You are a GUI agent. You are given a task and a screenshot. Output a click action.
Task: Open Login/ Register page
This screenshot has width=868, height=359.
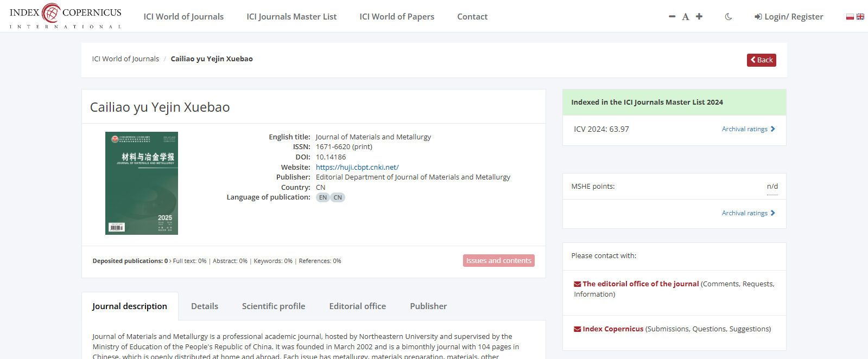pyautogui.click(x=789, y=17)
